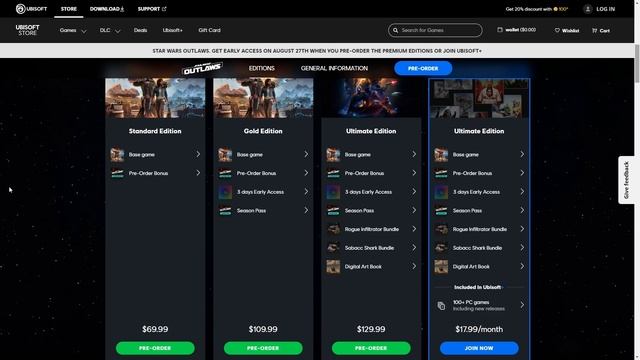Click the Ubisoft+ Ultimate Edition Base game thumbnail
The width and height of the screenshot is (640, 360).
point(441,155)
